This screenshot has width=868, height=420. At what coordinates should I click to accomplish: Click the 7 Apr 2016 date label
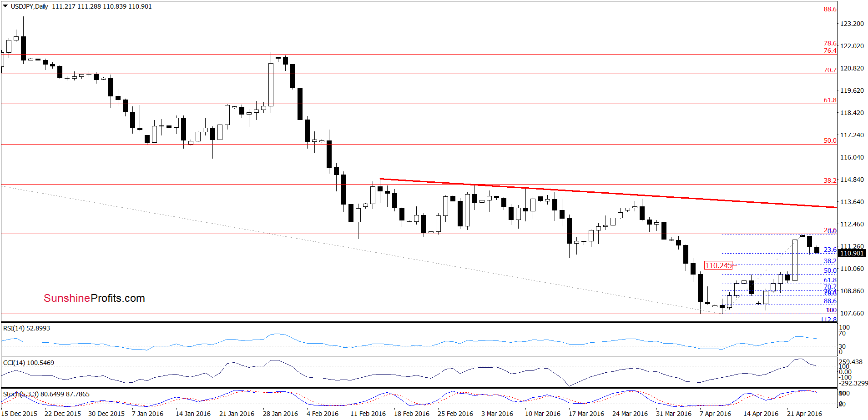(x=716, y=414)
